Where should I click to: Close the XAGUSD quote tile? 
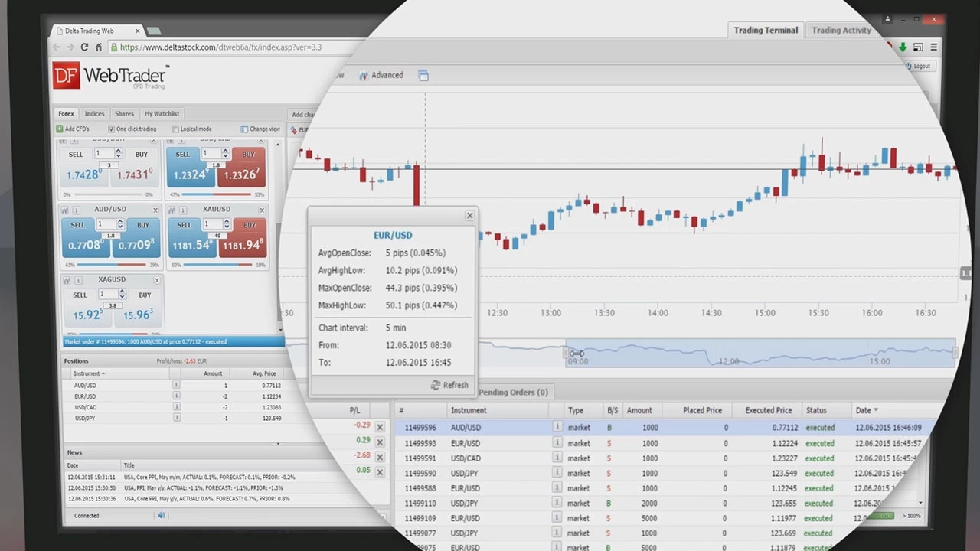155,280
